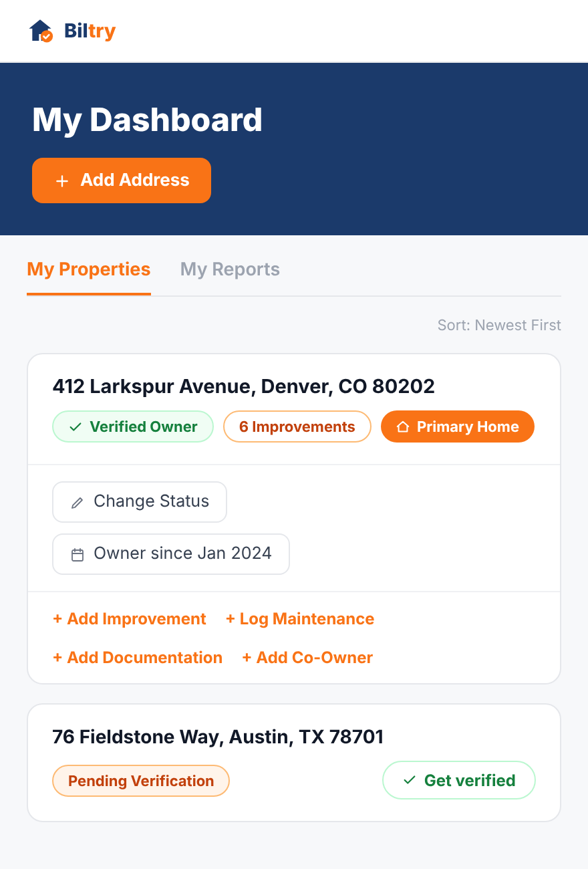Open 76 Fieldstone Way property title
The width and height of the screenshot is (588, 869).
(x=218, y=737)
